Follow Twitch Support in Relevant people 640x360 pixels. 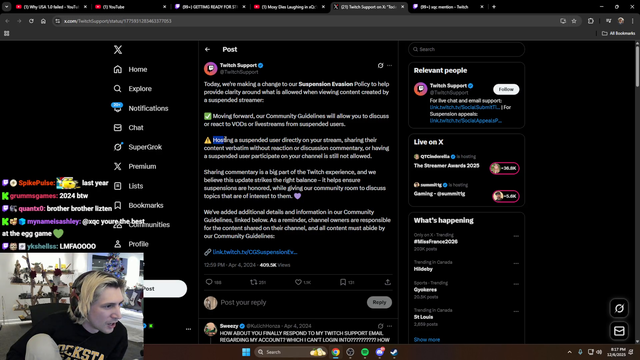(x=506, y=89)
